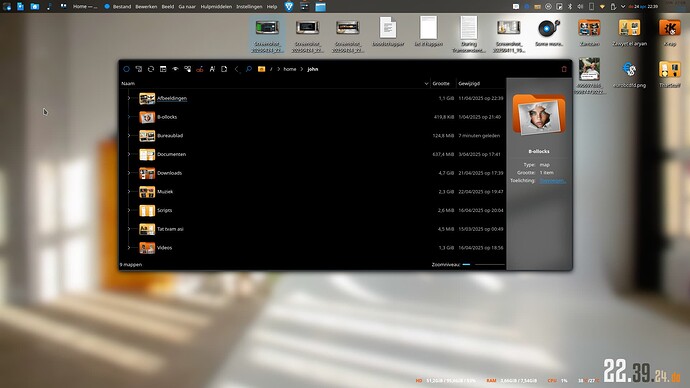This screenshot has height=388, width=690.
Task: Expand the system tray hidden icons arrow
Action: click(623, 7)
